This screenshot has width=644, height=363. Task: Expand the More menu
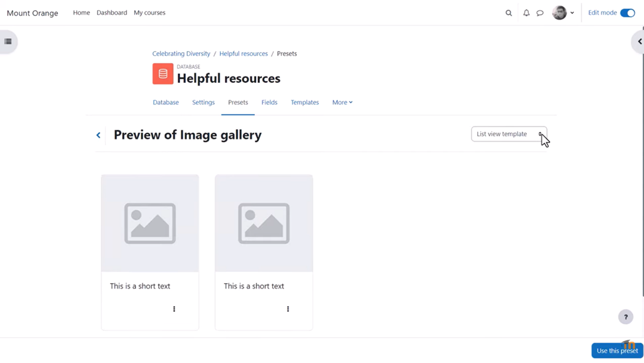point(342,102)
